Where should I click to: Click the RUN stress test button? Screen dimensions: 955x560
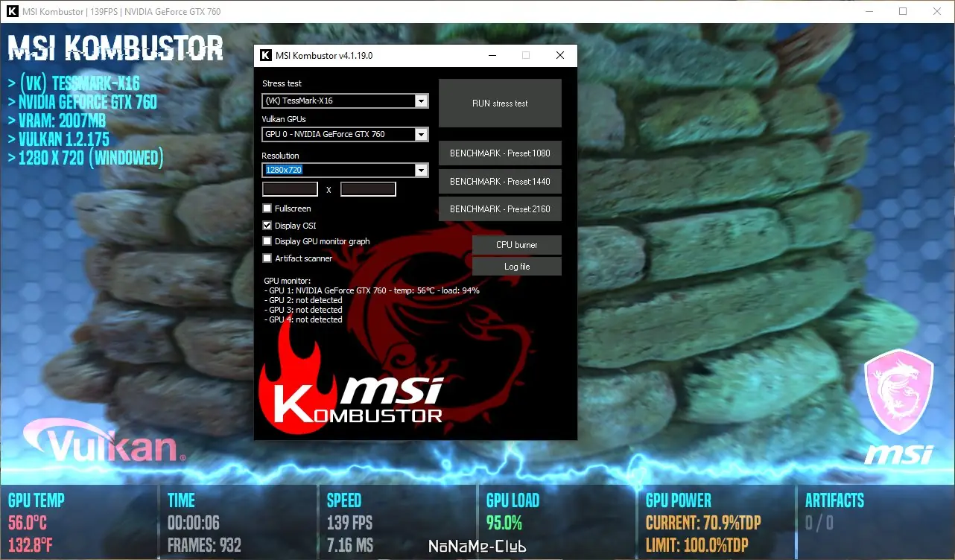pyautogui.click(x=500, y=104)
